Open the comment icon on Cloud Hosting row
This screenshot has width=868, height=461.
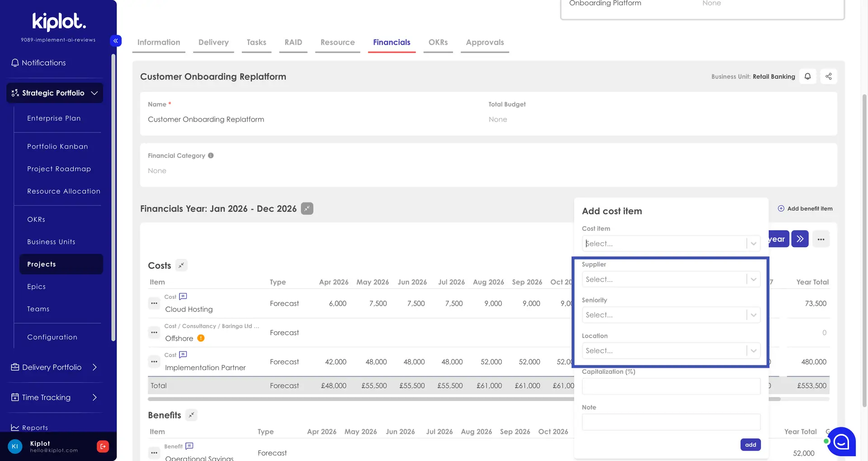(183, 296)
